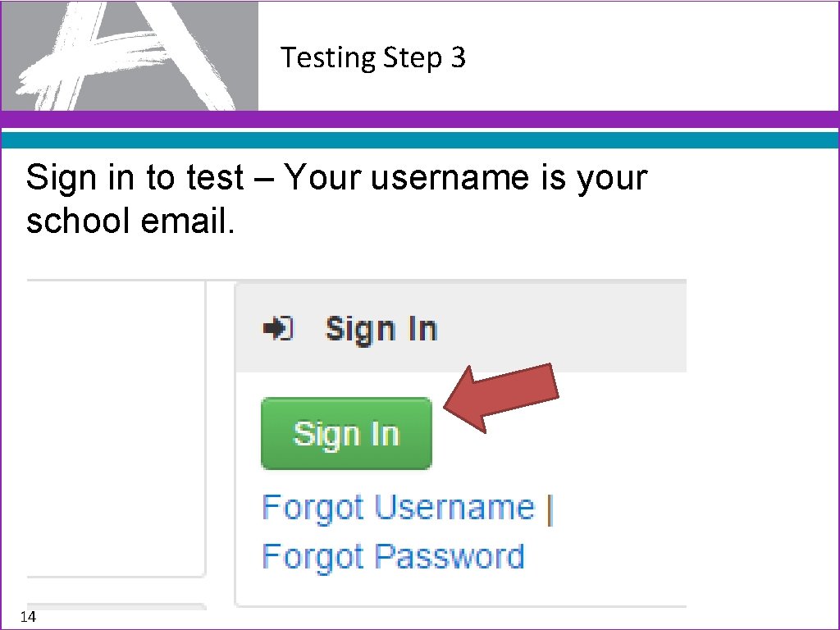Click the teal stripe below the header
The width and height of the screenshot is (840, 630).
(x=420, y=139)
